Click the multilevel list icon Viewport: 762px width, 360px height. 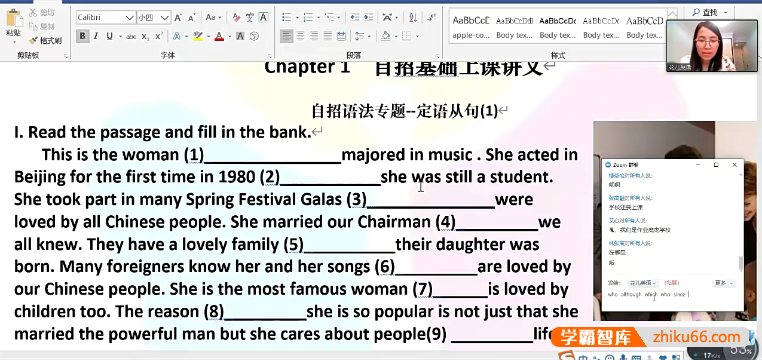coord(329,18)
